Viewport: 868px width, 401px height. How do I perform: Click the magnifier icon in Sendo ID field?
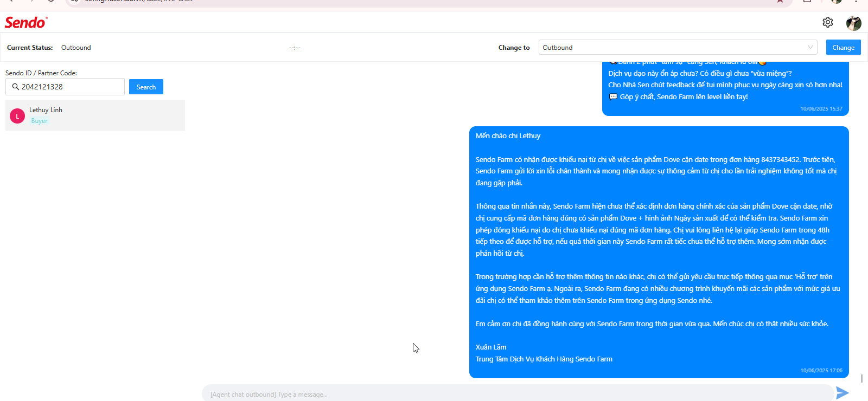[x=15, y=87]
